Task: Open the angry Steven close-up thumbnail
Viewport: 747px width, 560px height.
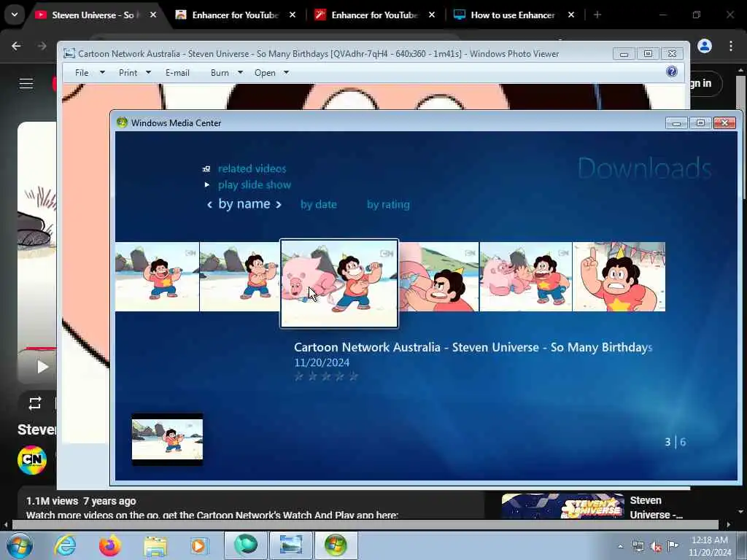Action: coord(438,276)
